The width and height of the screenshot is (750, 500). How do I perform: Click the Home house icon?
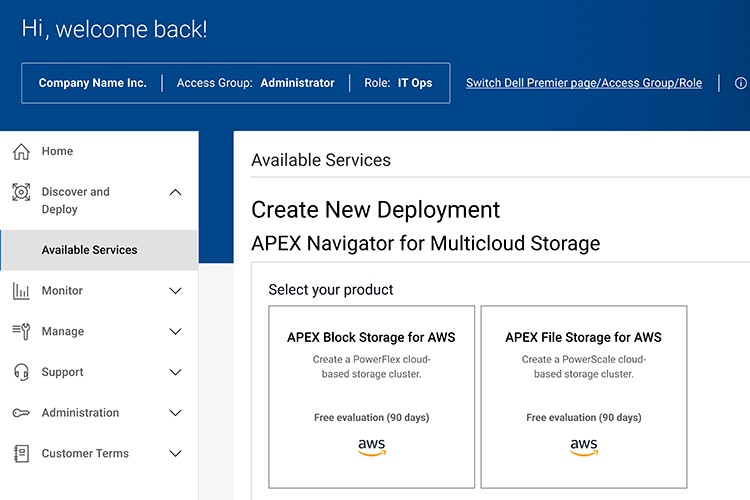[x=21, y=151]
